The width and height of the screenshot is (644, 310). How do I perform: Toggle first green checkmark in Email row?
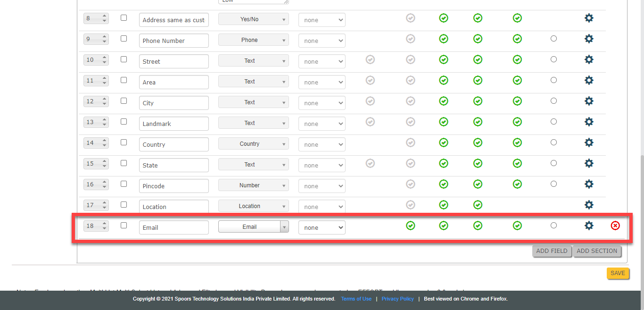[x=411, y=226]
